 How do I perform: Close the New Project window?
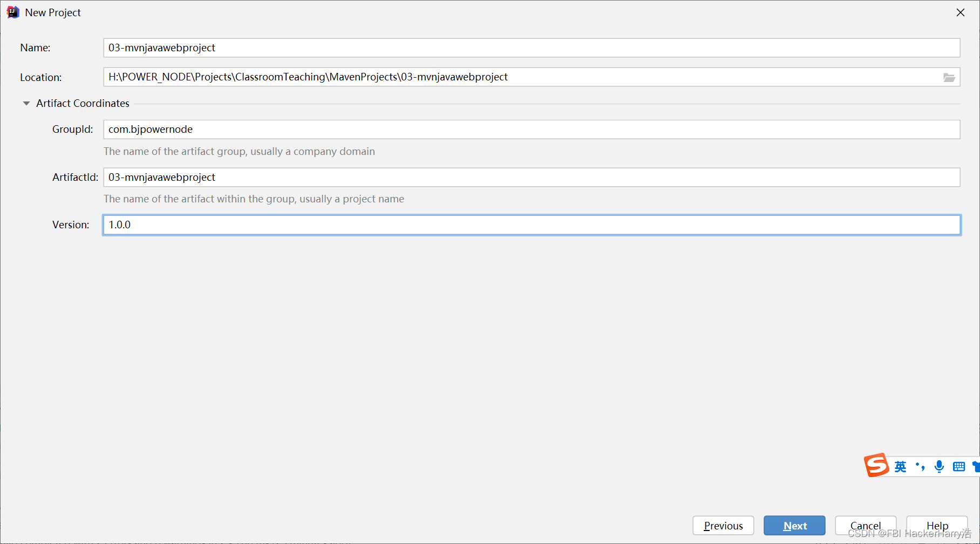point(961,12)
